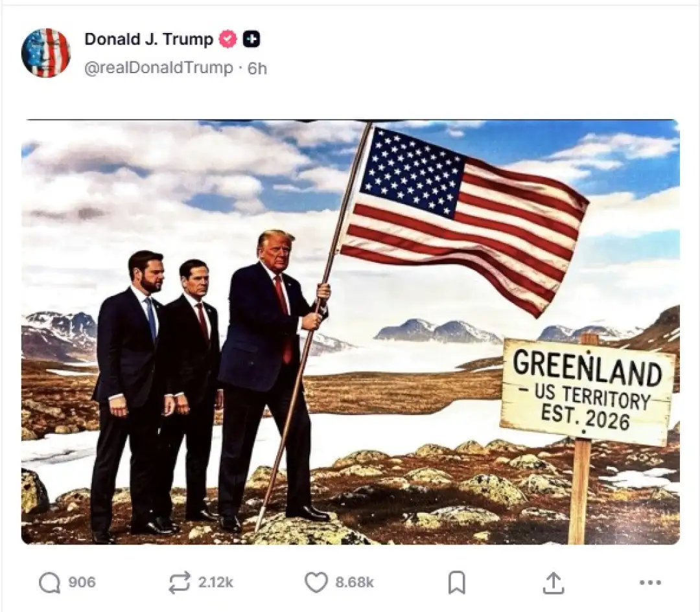The width and height of the screenshot is (700, 612).
Task: Click the 6h post timestamp
Action: point(257,69)
